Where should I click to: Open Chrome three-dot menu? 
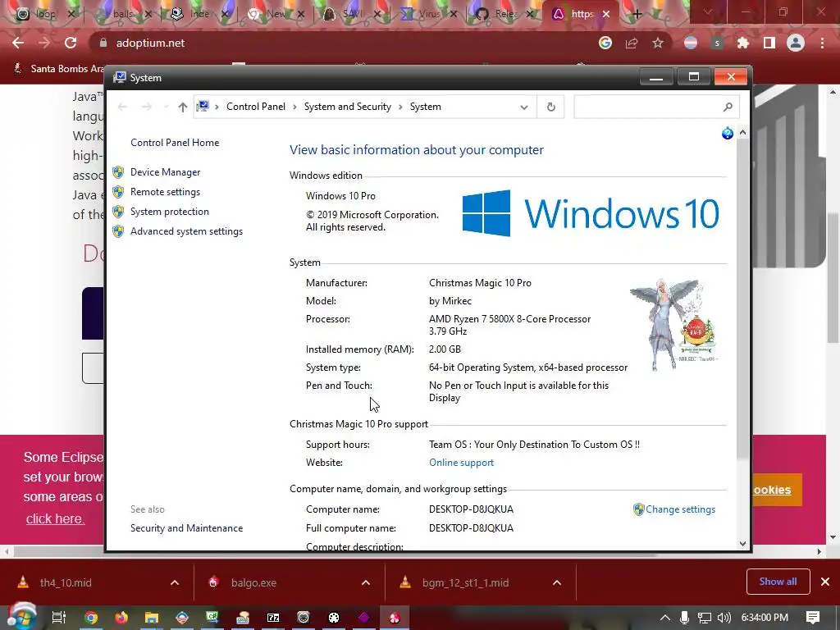point(822,43)
